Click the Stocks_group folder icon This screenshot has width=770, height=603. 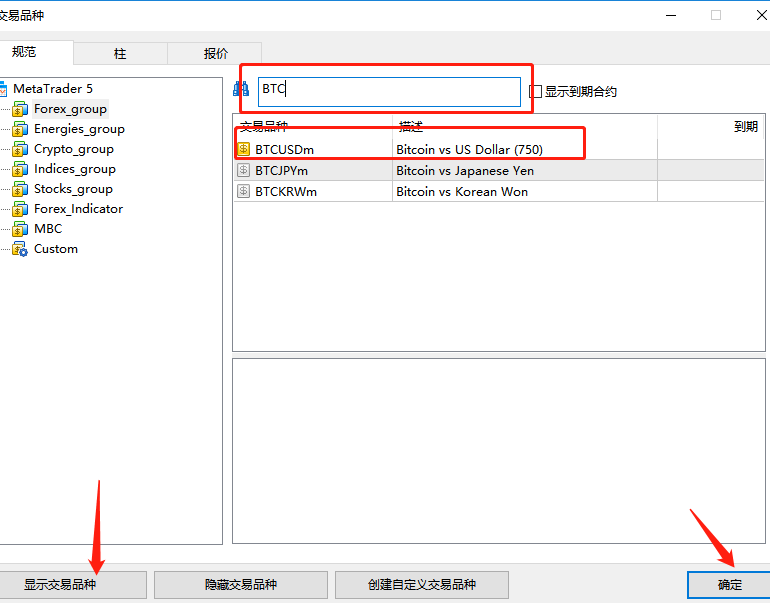point(20,189)
